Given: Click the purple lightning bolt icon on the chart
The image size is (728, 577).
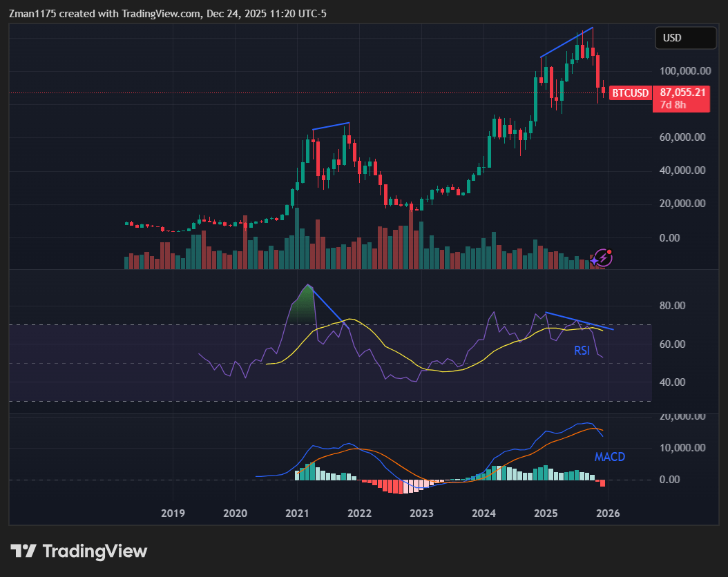Looking at the screenshot, I should (603, 258).
